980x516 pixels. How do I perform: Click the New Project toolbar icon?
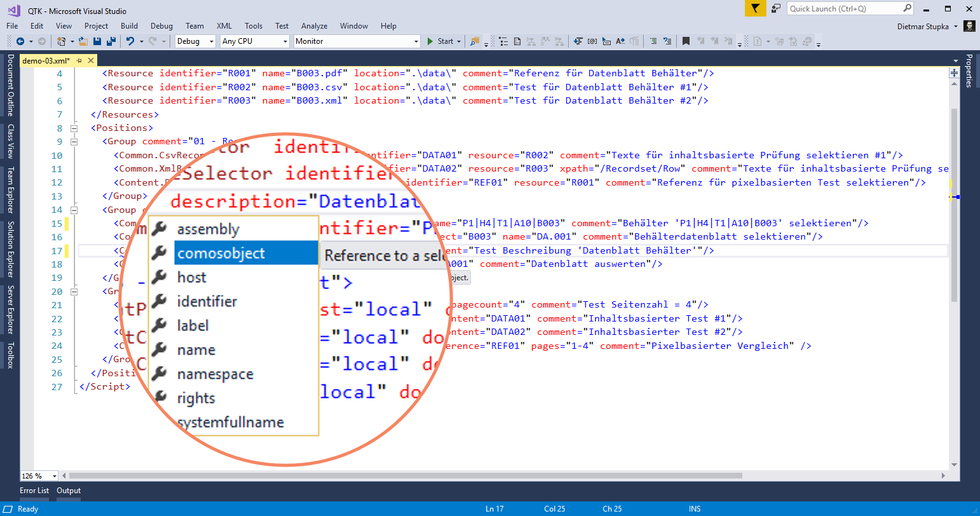click(62, 41)
